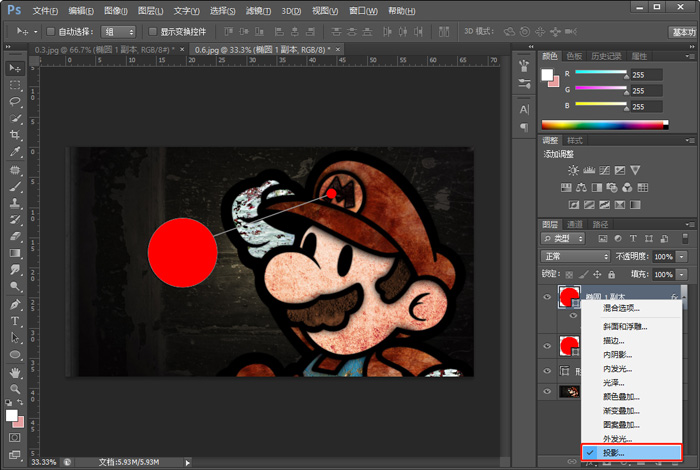Click the Color Balance adjustment icon
Image resolution: width=700 pixels, height=470 pixels.
pos(581,187)
